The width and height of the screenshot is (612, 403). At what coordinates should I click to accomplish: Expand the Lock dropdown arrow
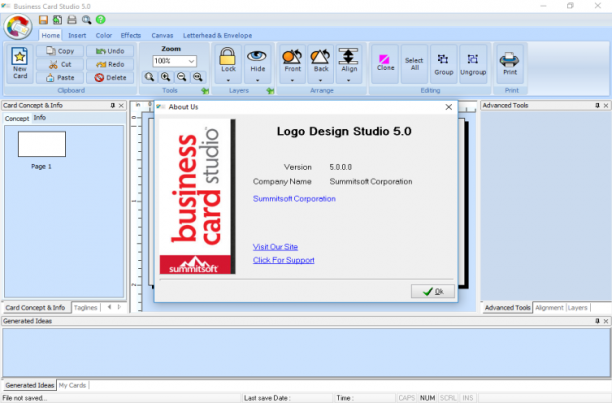coord(228,80)
